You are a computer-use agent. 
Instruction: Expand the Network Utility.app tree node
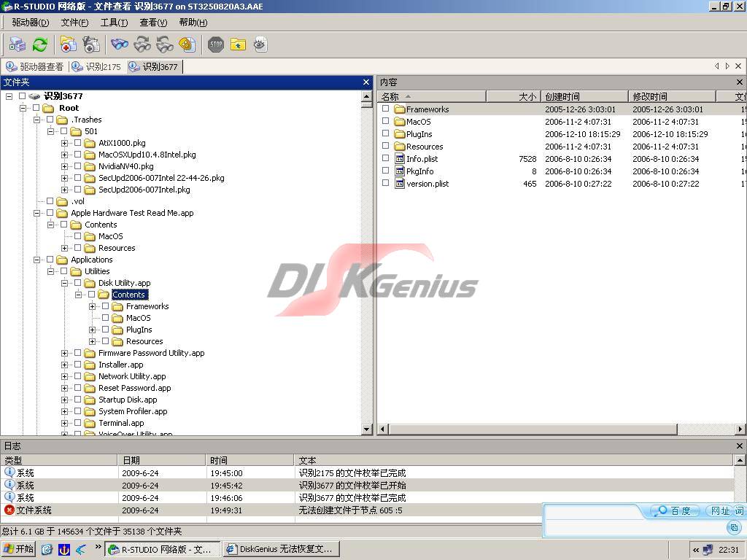coord(64,376)
